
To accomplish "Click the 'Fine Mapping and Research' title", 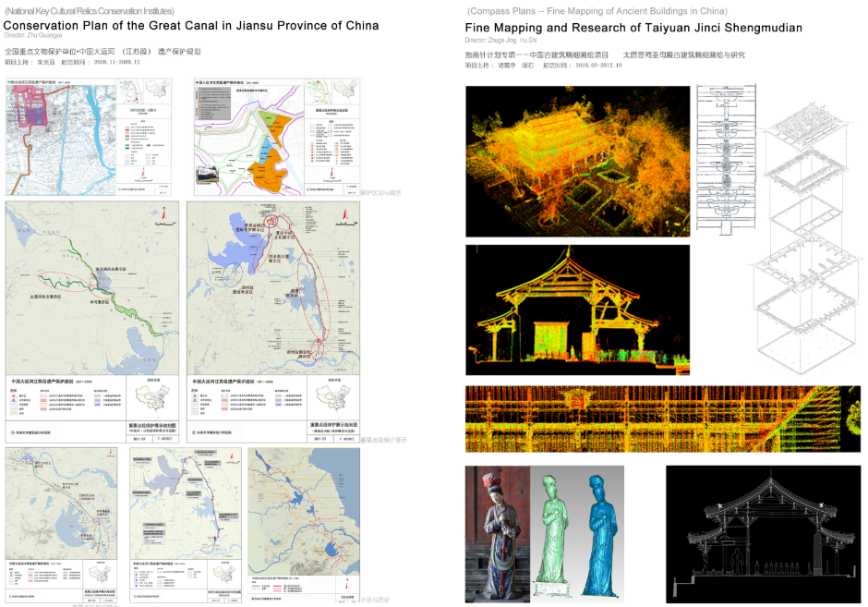I will tap(633, 29).
